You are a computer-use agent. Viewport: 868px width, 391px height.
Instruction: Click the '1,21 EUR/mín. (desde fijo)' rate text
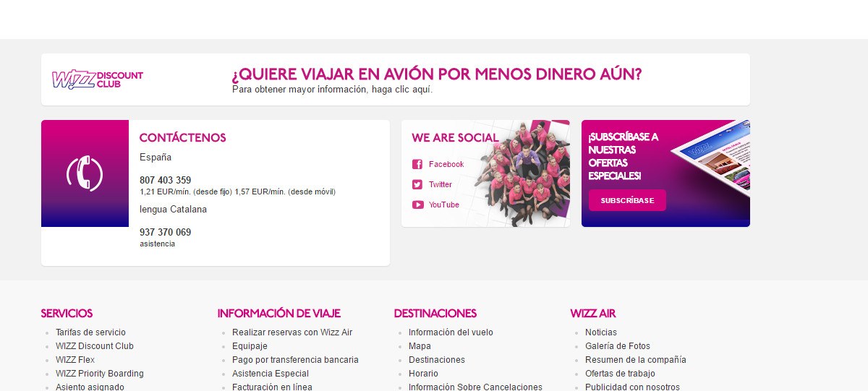186,192
